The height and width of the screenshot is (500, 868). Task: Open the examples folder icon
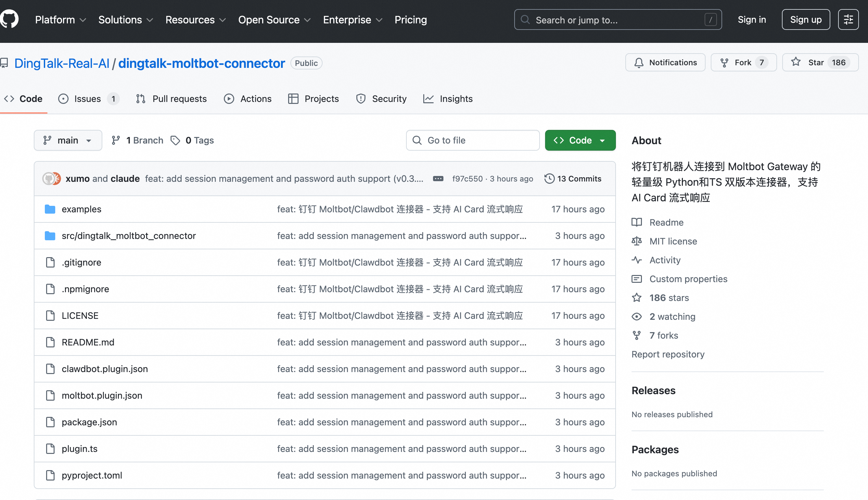[x=50, y=209]
